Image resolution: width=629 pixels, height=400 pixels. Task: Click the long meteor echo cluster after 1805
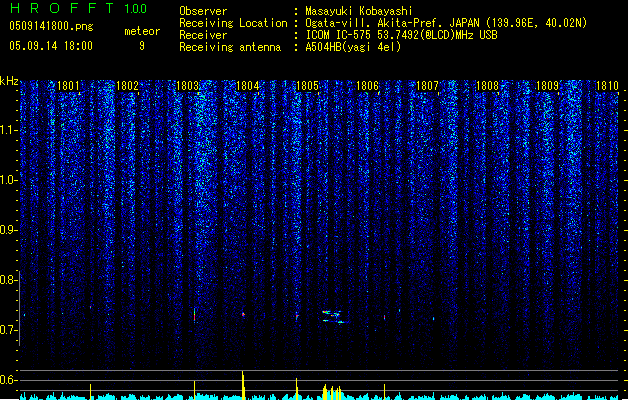point(333,317)
